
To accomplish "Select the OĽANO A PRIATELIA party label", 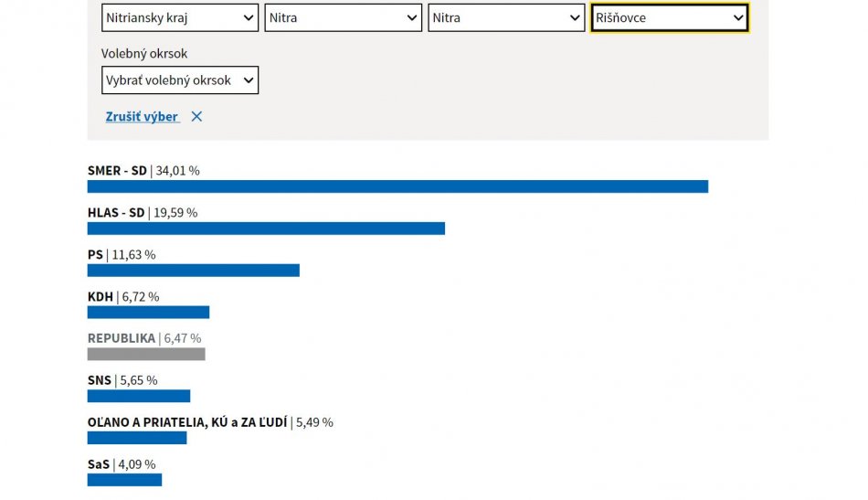I will click(187, 422).
